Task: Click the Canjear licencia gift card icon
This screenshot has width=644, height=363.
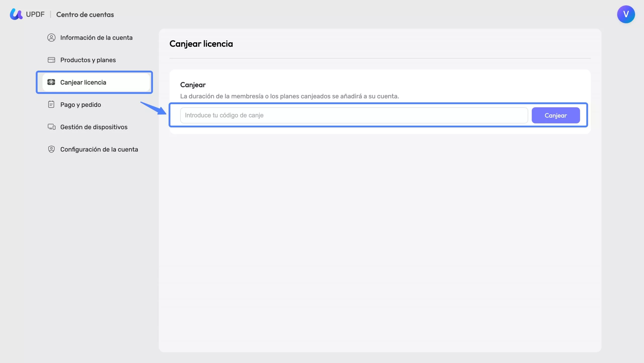Action: coord(51,82)
